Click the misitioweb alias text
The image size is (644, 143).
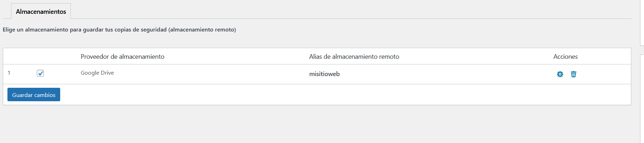[x=324, y=74]
